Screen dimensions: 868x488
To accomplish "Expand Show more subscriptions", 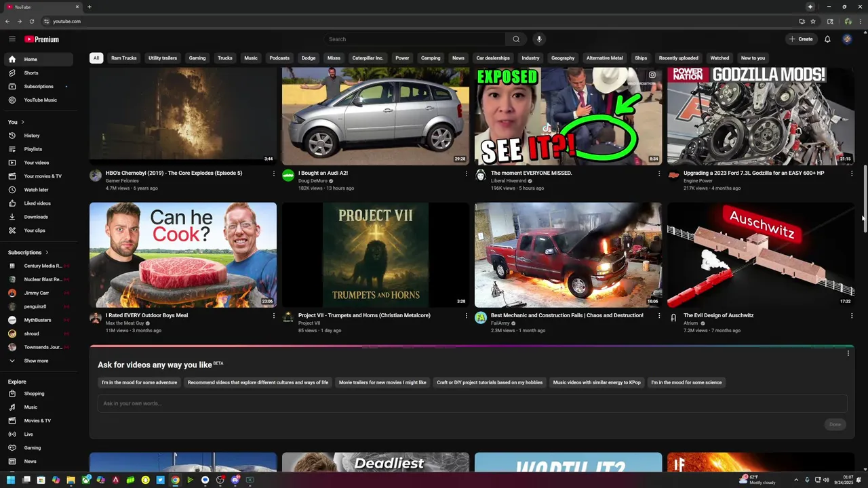I will point(39,361).
